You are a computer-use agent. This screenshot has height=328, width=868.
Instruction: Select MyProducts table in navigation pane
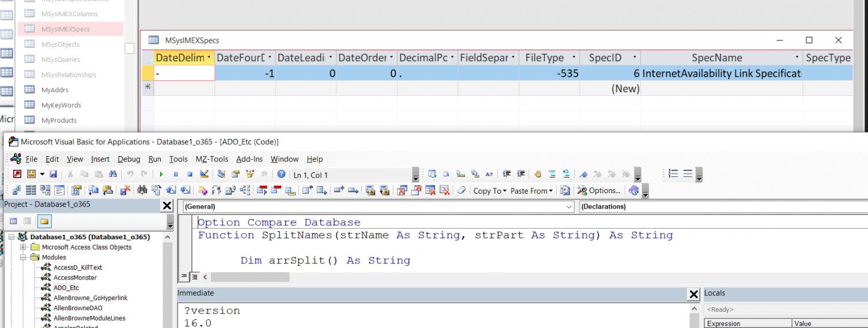[59, 120]
